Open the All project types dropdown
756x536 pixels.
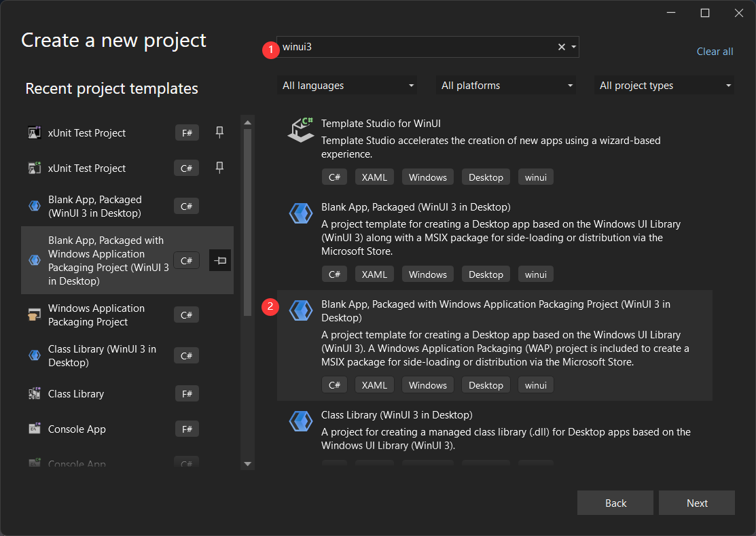tap(664, 85)
